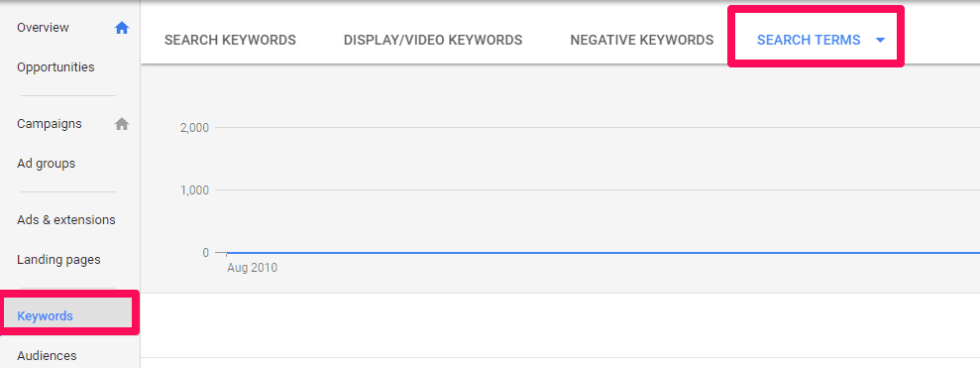
Task: Click the blue home icon beside Overview
Action: click(122, 28)
